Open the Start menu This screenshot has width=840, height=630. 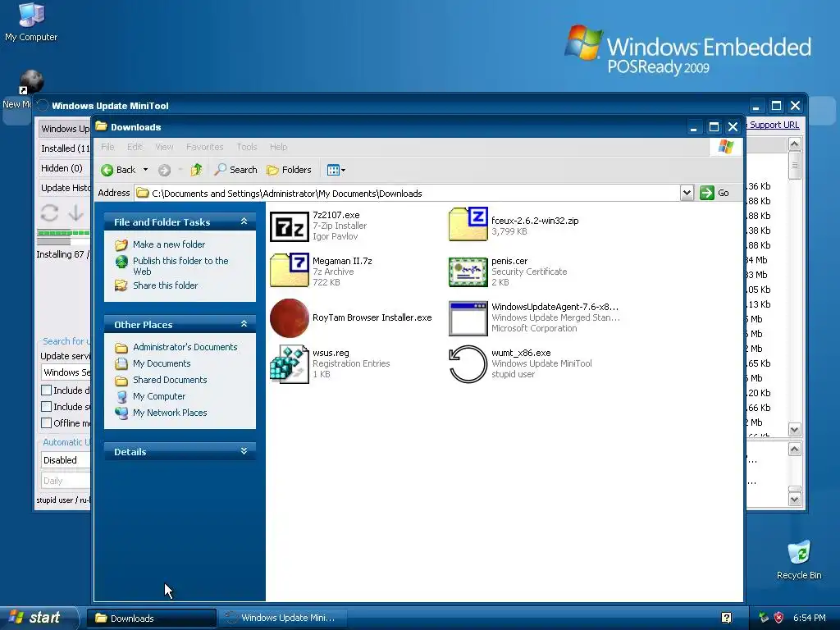click(x=39, y=618)
